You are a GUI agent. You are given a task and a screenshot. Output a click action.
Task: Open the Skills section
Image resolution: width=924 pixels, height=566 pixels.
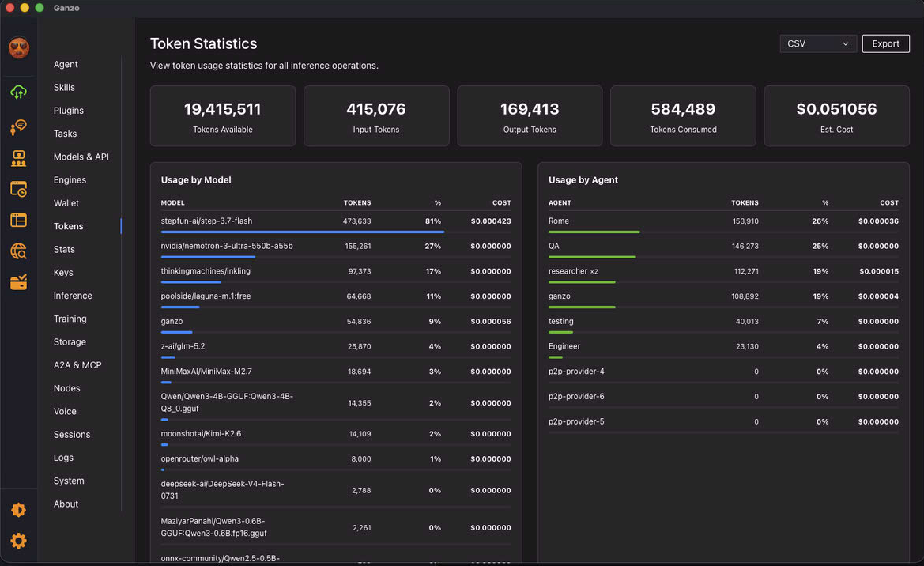pos(64,87)
